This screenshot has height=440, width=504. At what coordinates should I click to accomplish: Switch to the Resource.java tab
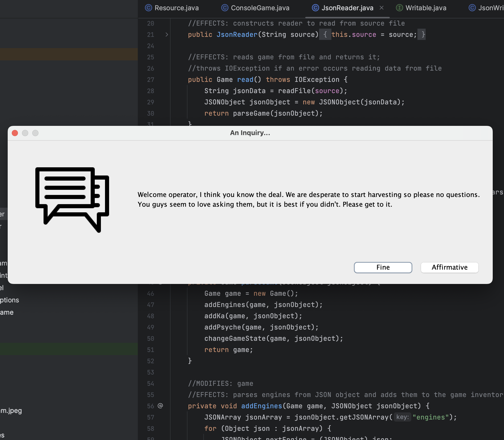tap(176, 8)
